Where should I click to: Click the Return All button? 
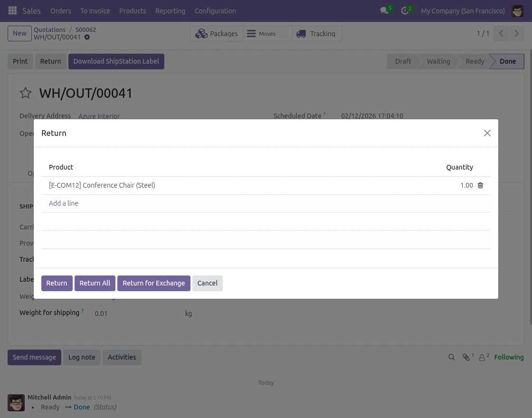[x=95, y=283]
